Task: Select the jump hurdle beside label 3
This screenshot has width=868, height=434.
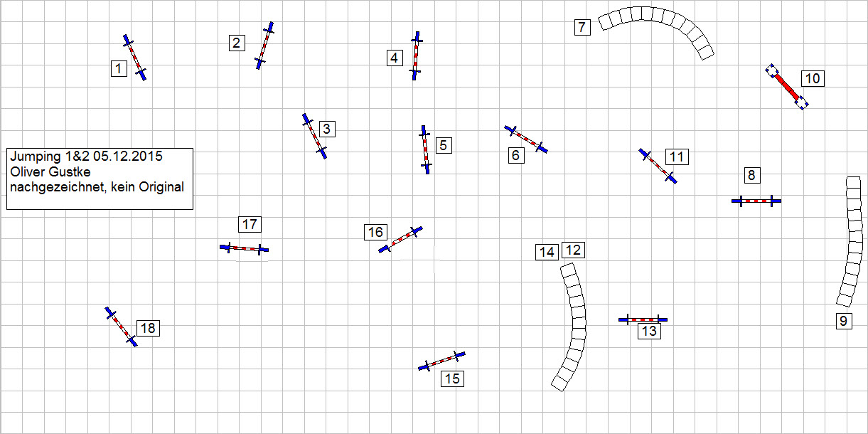Action: tap(314, 136)
